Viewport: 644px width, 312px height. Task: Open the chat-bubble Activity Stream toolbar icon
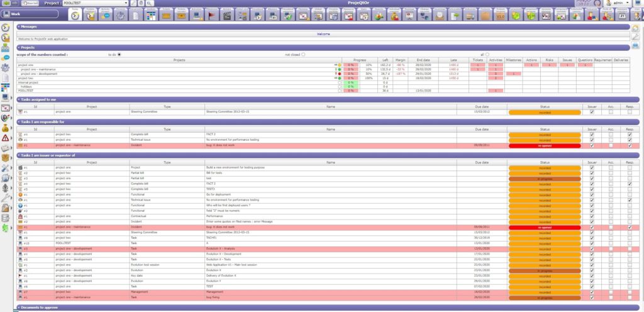tap(106, 15)
